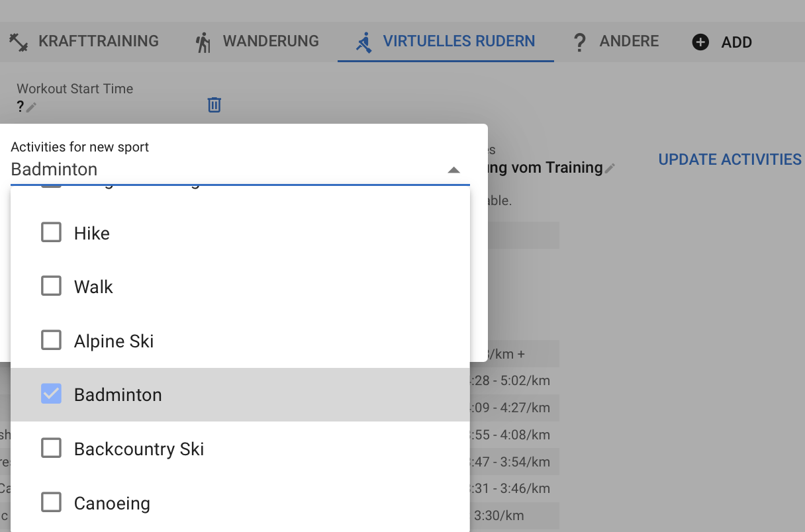
Task: Click the rowing icon for Virtuelles Rudern
Action: click(363, 42)
